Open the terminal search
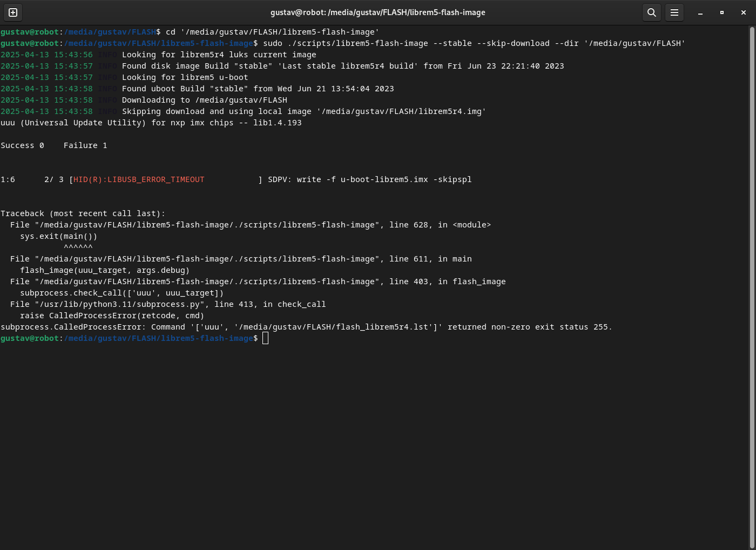This screenshot has height=550, width=756. click(x=652, y=12)
